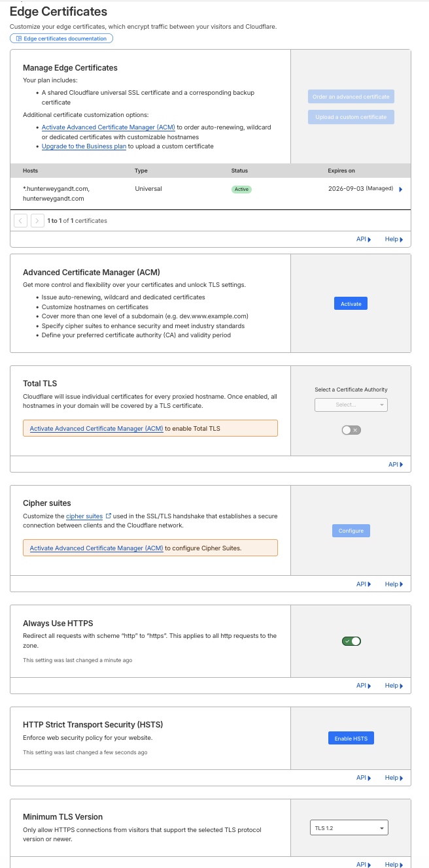Follow Upgrade to the Business plan link
Screen dimensions: 429x868
tap(84, 146)
